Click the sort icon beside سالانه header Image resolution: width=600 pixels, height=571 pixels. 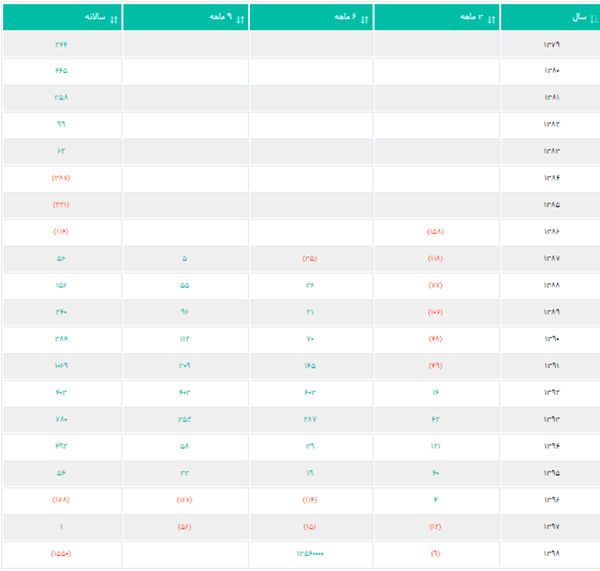113,18
